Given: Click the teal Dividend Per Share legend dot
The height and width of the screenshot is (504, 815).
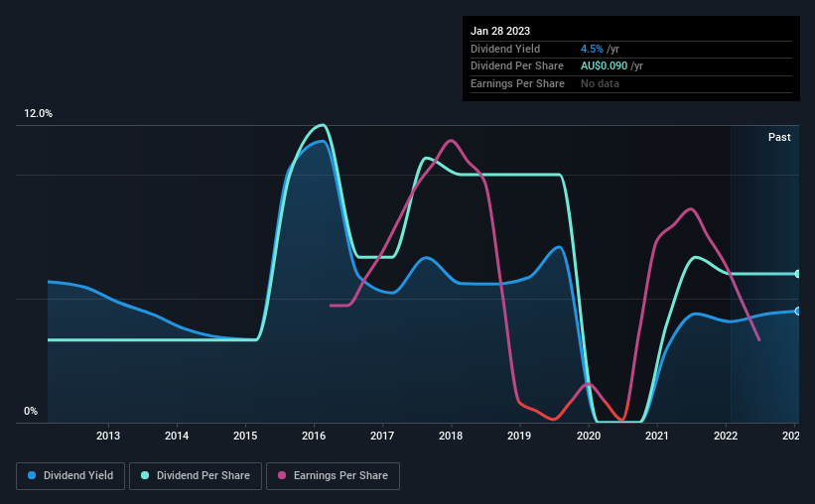Looking at the screenshot, I should [x=145, y=475].
